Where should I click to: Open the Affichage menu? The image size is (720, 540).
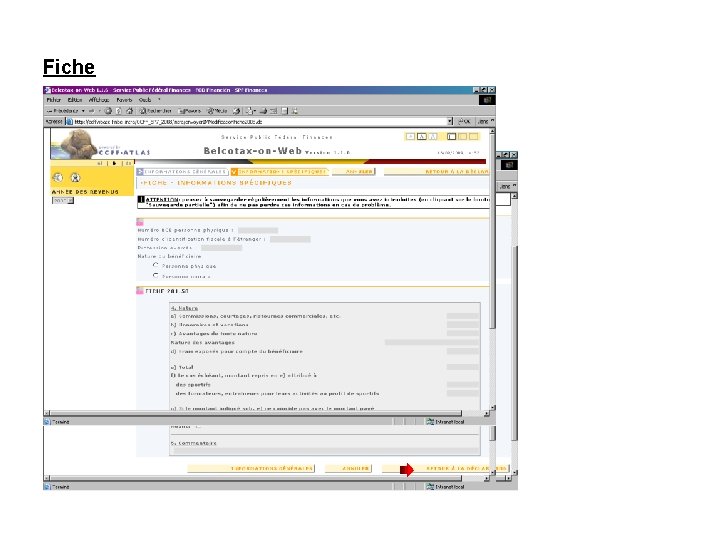(99, 100)
